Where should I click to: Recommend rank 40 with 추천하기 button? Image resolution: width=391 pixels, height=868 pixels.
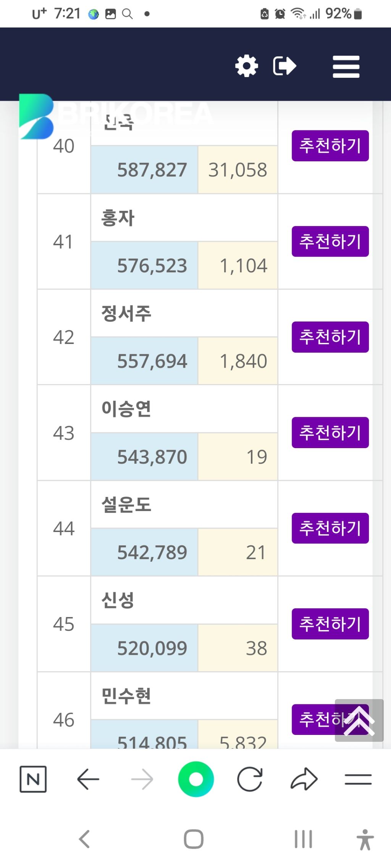pyautogui.click(x=330, y=146)
